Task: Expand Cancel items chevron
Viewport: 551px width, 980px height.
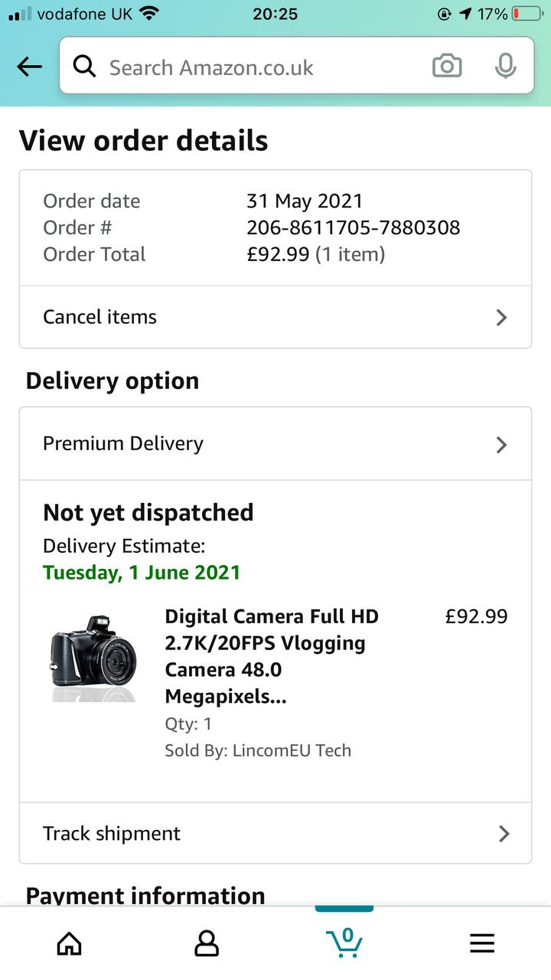Action: (x=501, y=317)
